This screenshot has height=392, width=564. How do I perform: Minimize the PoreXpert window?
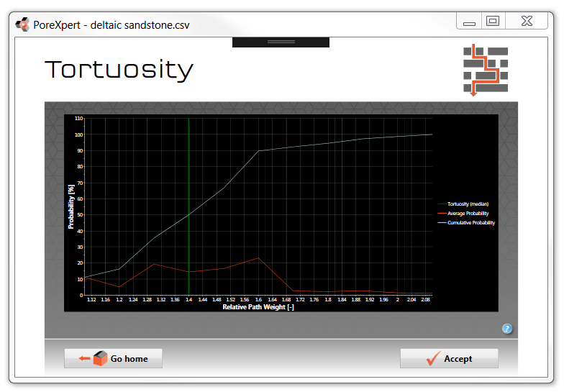[469, 22]
